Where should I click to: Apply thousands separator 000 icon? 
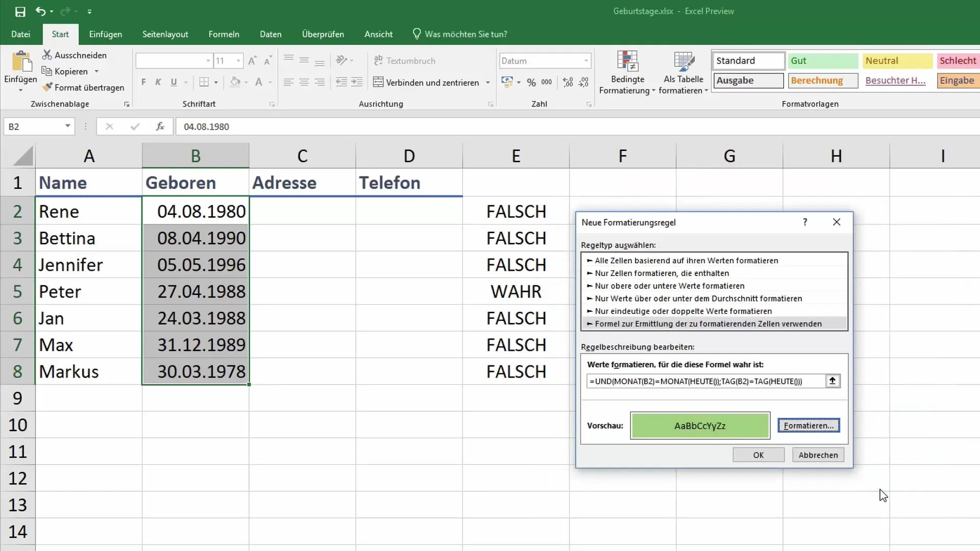[x=547, y=82]
